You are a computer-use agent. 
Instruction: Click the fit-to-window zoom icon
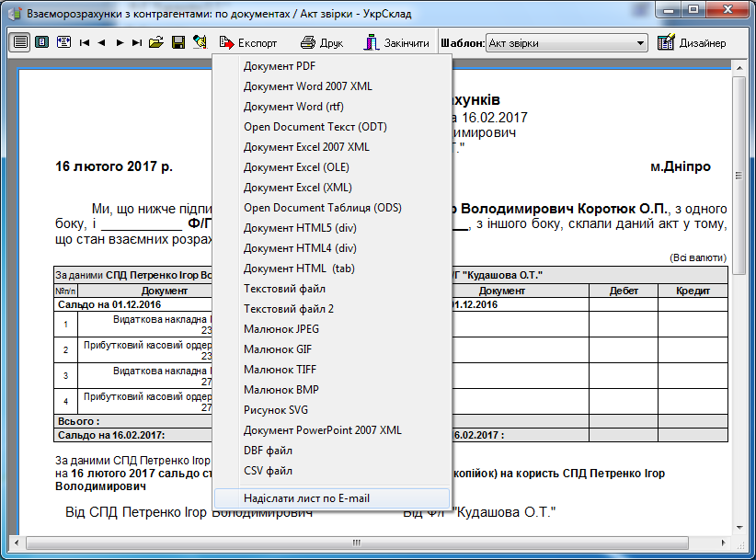pos(63,42)
